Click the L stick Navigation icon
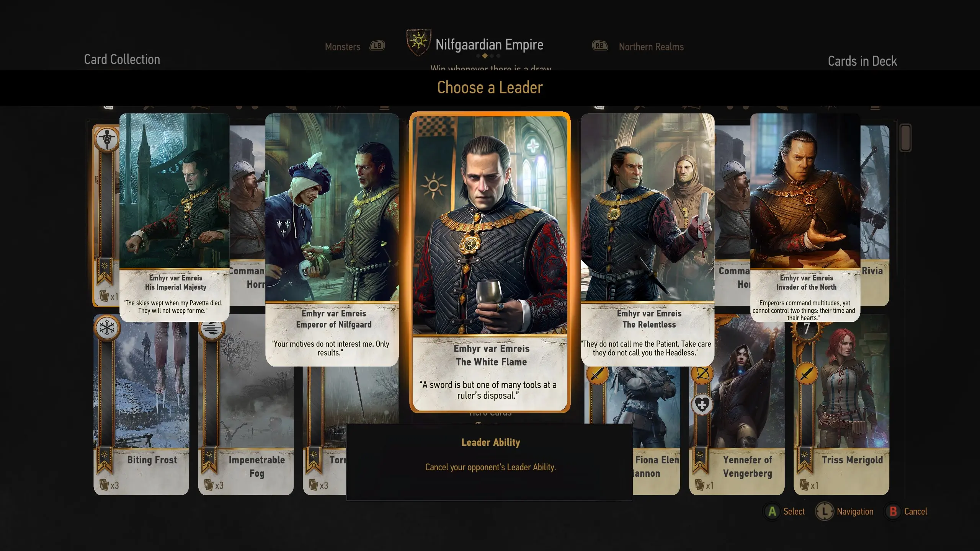 pos(824,512)
